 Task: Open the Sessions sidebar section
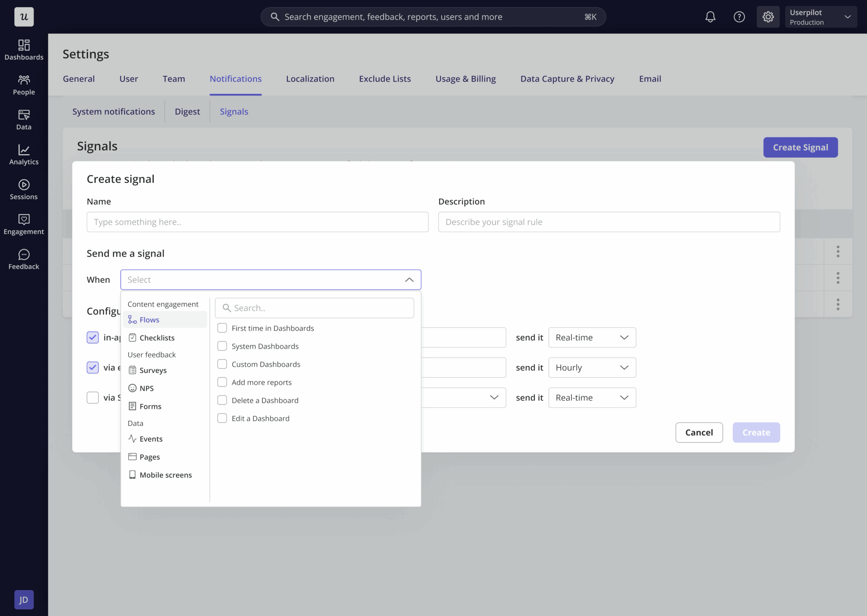(23, 189)
